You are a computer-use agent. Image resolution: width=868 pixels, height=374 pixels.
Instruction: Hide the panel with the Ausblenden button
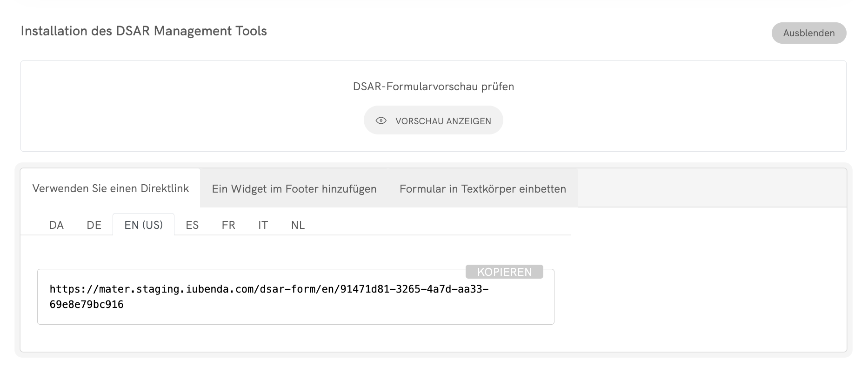[808, 33]
